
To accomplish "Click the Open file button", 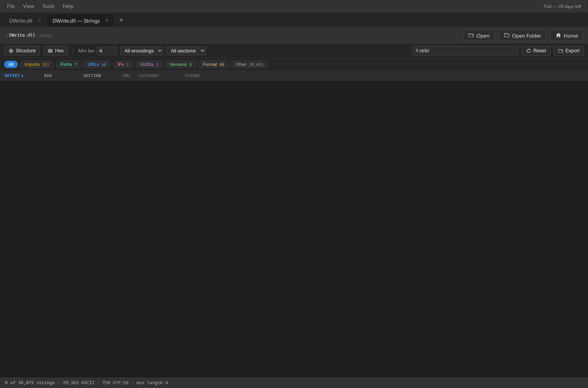I will click(x=479, y=35).
